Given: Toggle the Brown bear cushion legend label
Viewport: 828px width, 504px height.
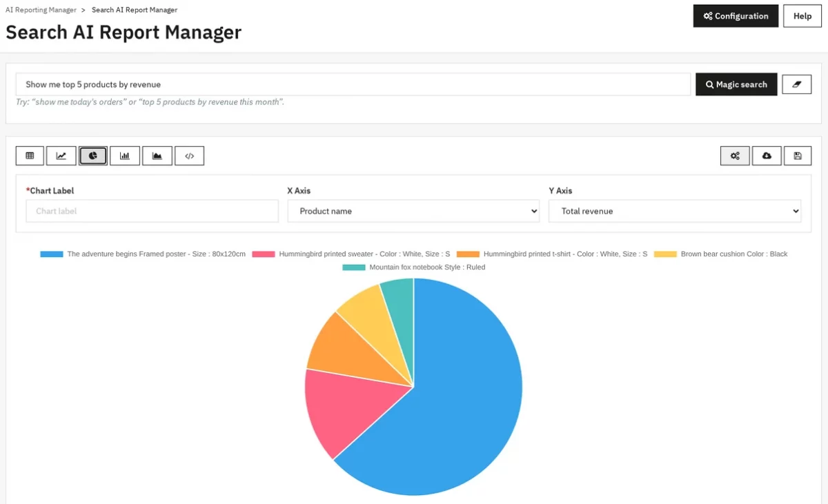Looking at the screenshot, I should point(734,254).
